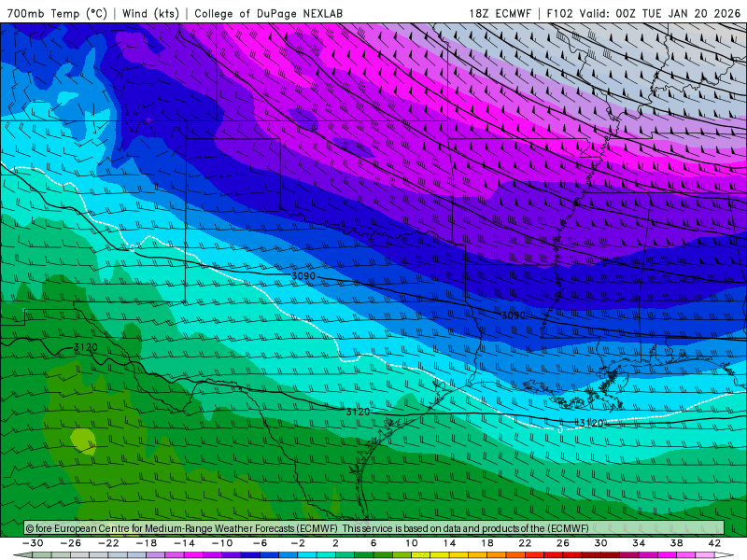
Task: Click the -6 color scale label
Action: 261,543
